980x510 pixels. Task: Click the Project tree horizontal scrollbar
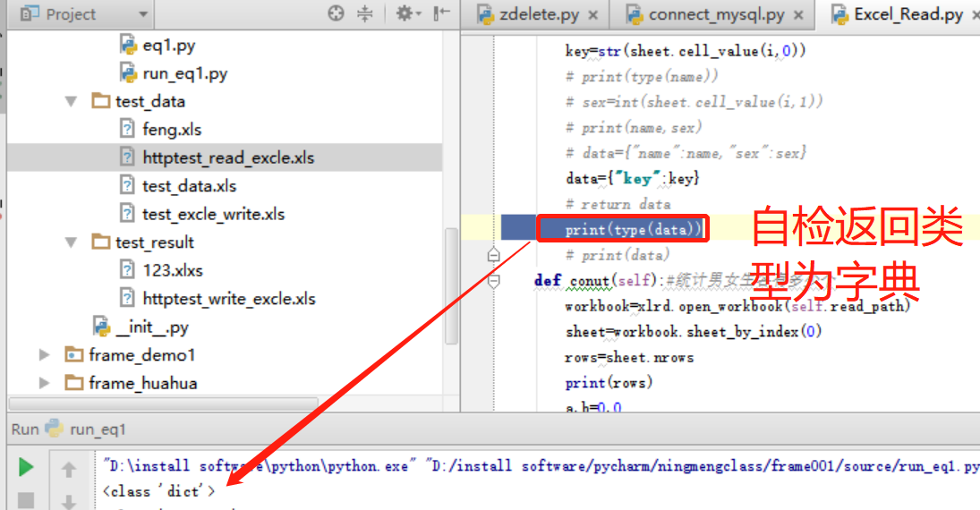coord(161,404)
